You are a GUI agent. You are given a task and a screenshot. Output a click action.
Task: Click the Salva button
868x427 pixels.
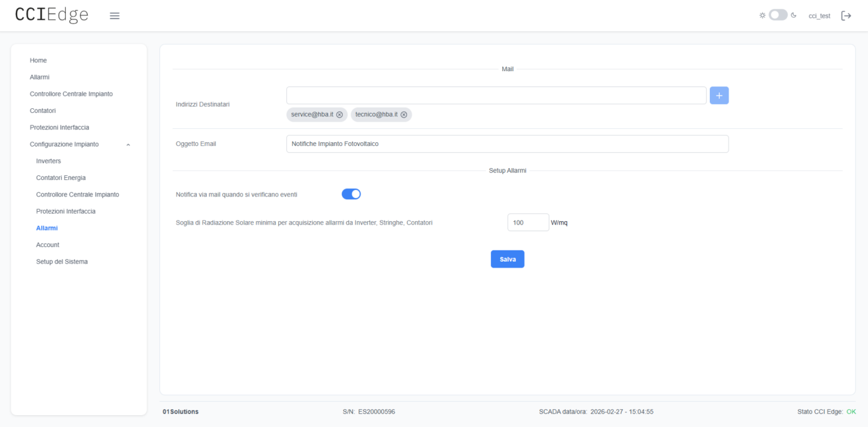(507, 259)
